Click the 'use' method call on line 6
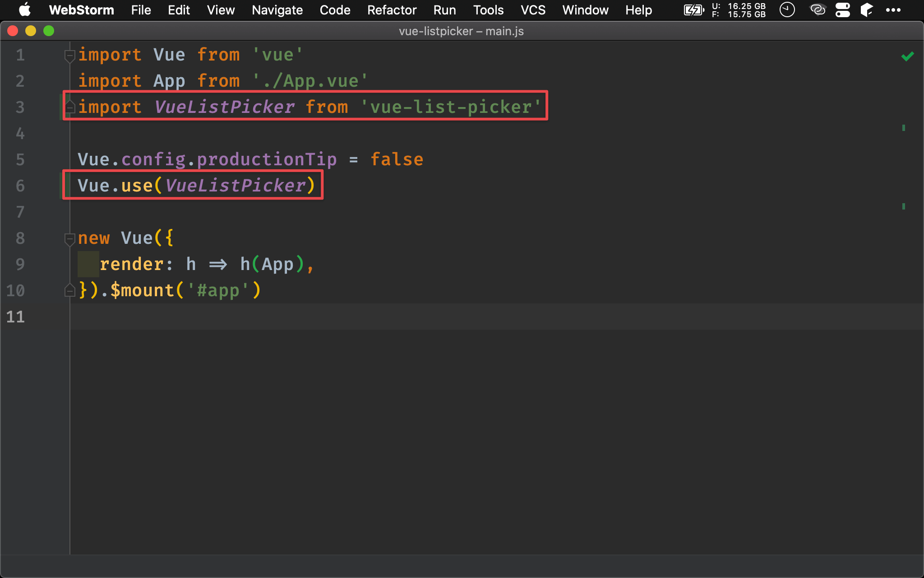The width and height of the screenshot is (924, 578). tap(137, 186)
